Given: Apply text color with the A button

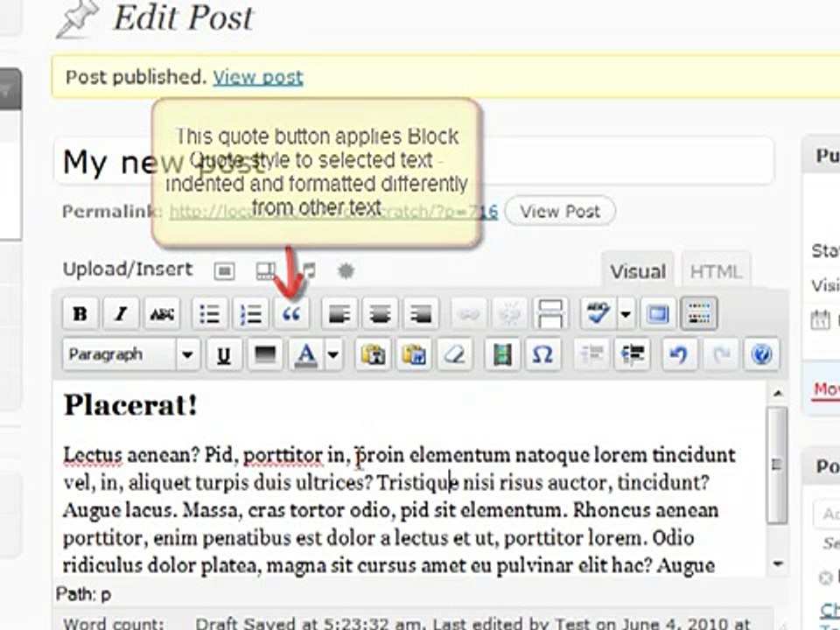Looking at the screenshot, I should coord(306,354).
